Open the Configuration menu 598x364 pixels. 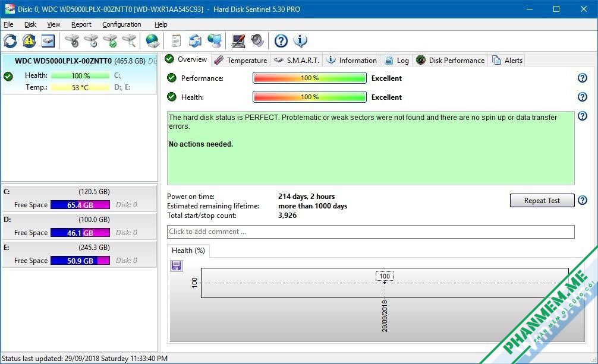[x=122, y=24]
